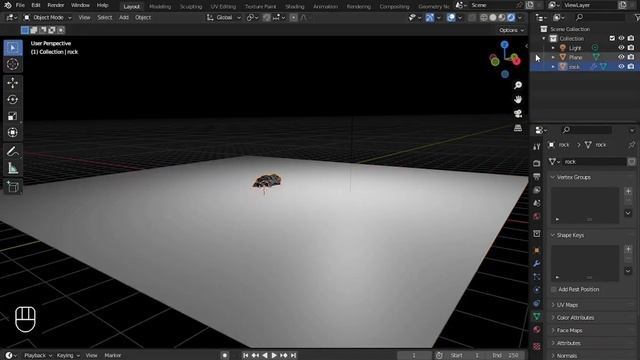This screenshot has width=640, height=360.
Task: Hide the Plane object in outliner
Action: pos(621,57)
